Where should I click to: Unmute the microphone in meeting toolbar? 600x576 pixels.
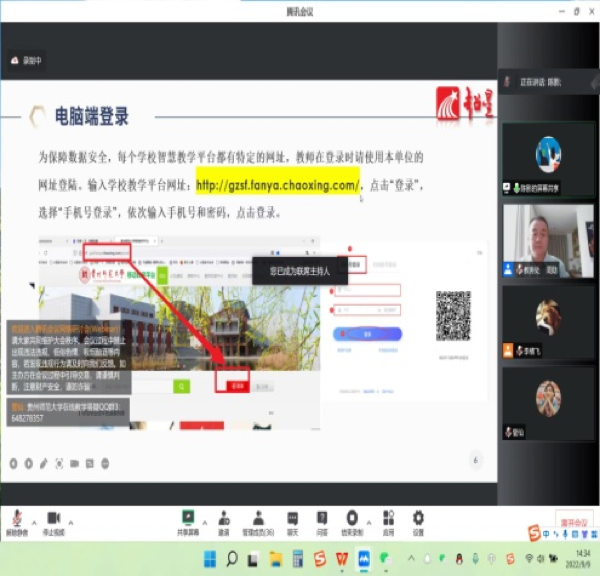click(x=16, y=519)
